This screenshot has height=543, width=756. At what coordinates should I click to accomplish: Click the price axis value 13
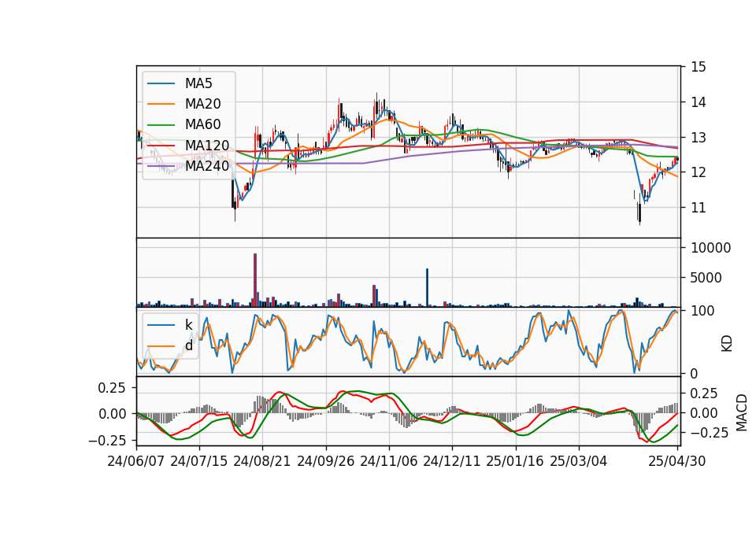point(699,137)
